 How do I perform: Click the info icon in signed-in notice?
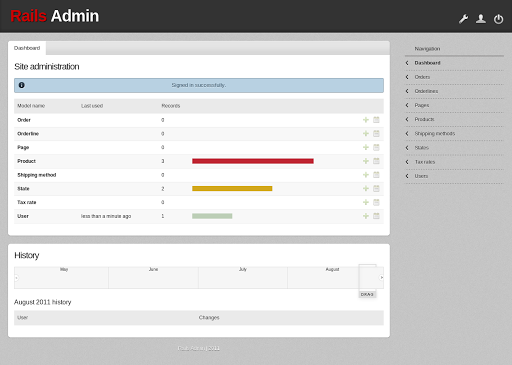coord(22,85)
